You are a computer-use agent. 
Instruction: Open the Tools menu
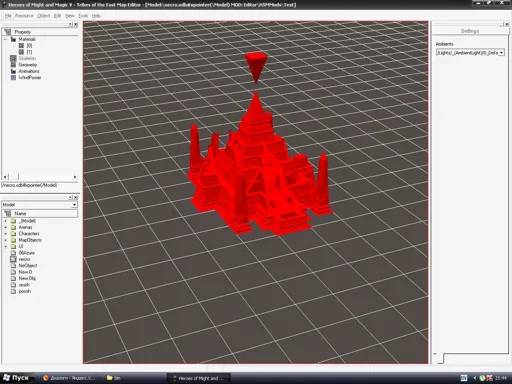pyautogui.click(x=83, y=16)
